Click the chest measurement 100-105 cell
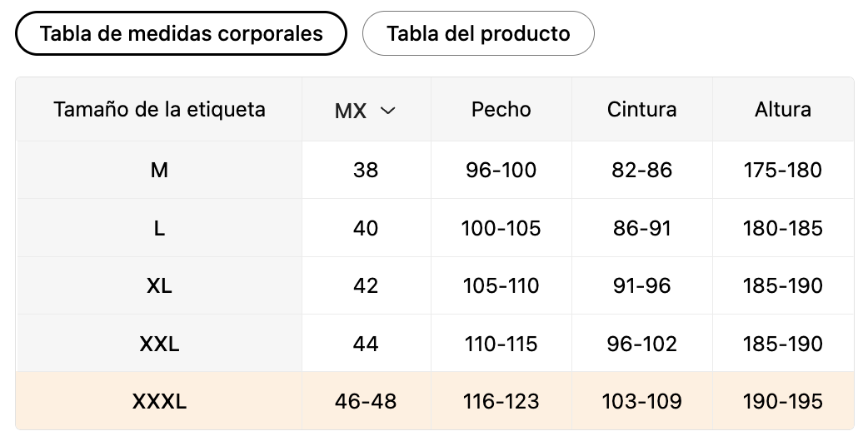The width and height of the screenshot is (868, 446). (x=501, y=228)
